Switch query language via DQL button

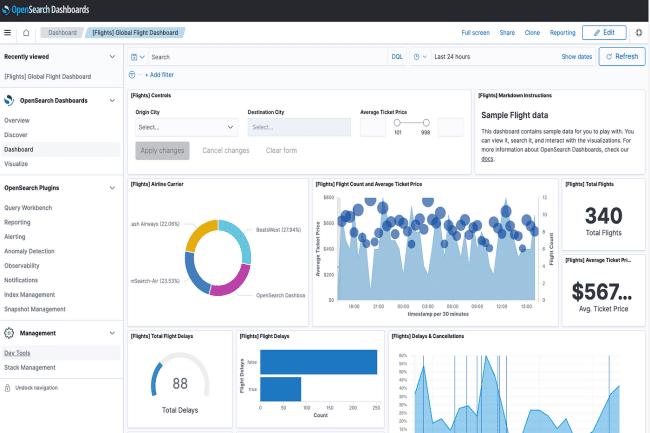tap(397, 57)
